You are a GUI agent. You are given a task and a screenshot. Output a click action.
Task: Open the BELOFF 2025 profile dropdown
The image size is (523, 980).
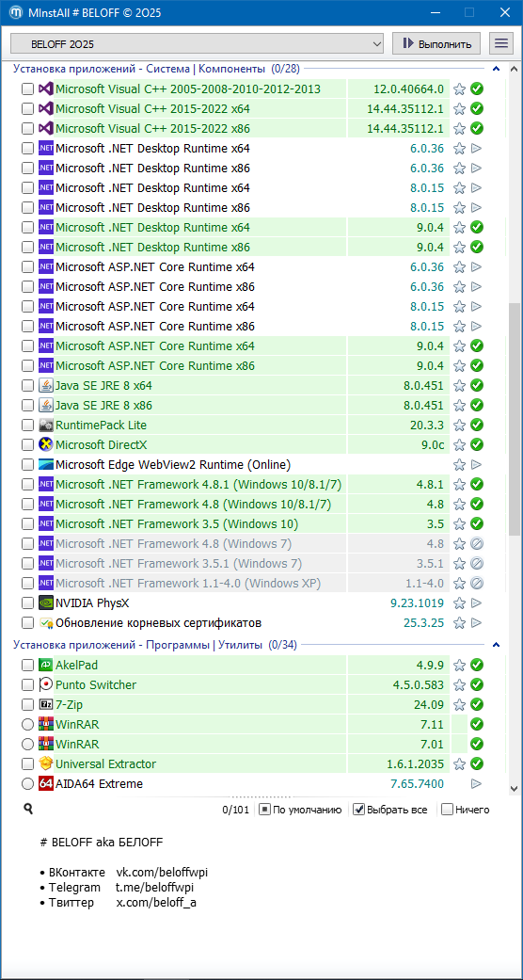pyautogui.click(x=197, y=43)
